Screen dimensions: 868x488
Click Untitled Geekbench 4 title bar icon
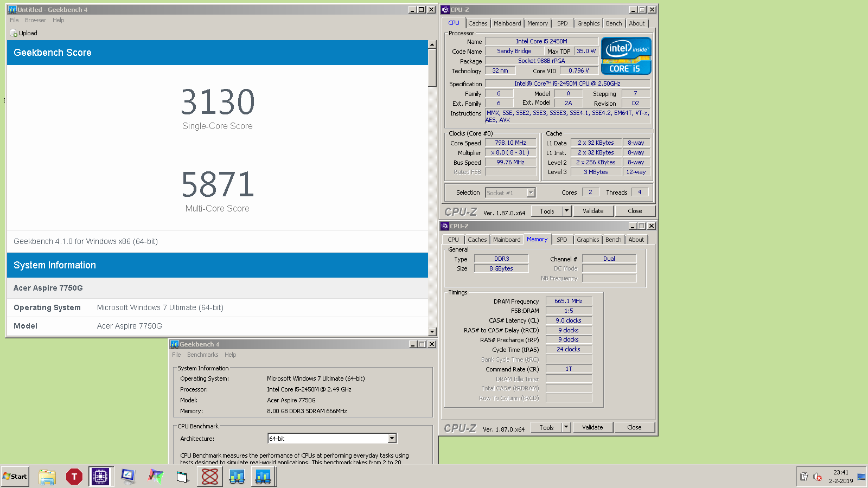(x=12, y=9)
